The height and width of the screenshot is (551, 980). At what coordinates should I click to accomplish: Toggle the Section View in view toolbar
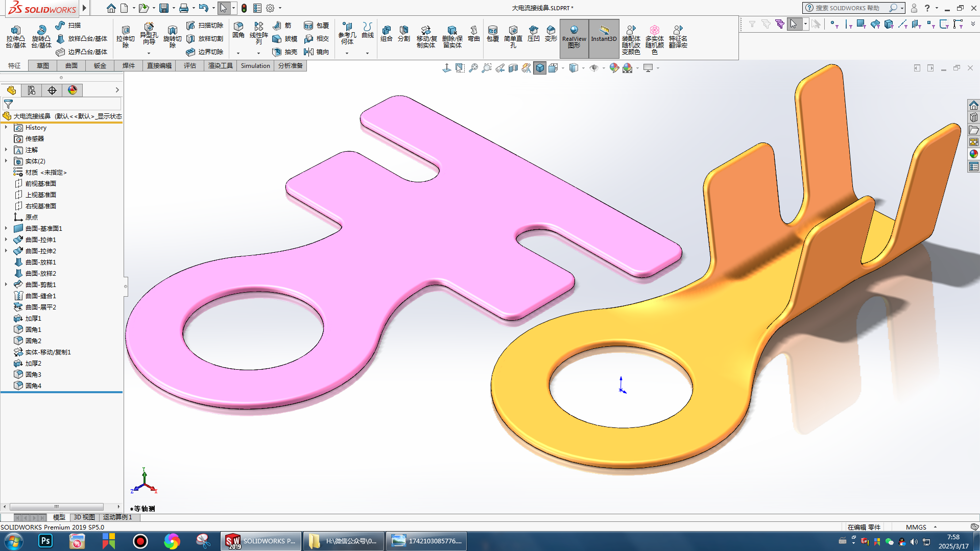tap(513, 68)
